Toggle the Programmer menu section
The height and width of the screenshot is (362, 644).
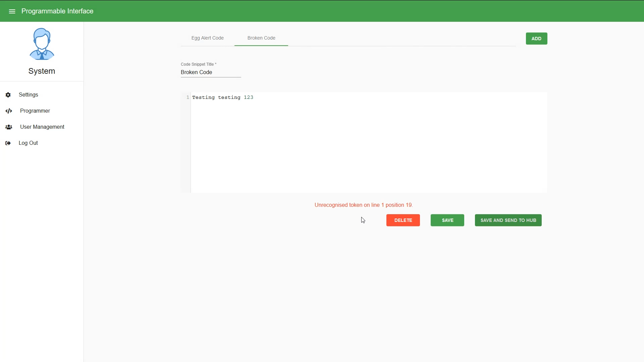point(35,111)
